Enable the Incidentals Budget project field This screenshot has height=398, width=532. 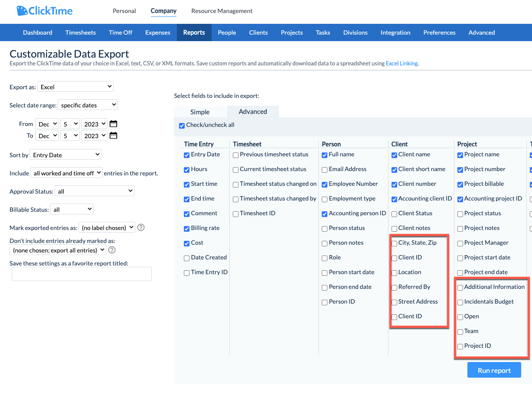click(460, 302)
